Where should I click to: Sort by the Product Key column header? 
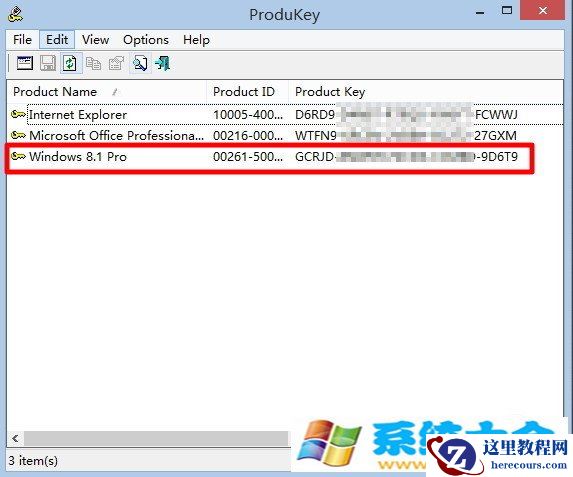point(426,91)
